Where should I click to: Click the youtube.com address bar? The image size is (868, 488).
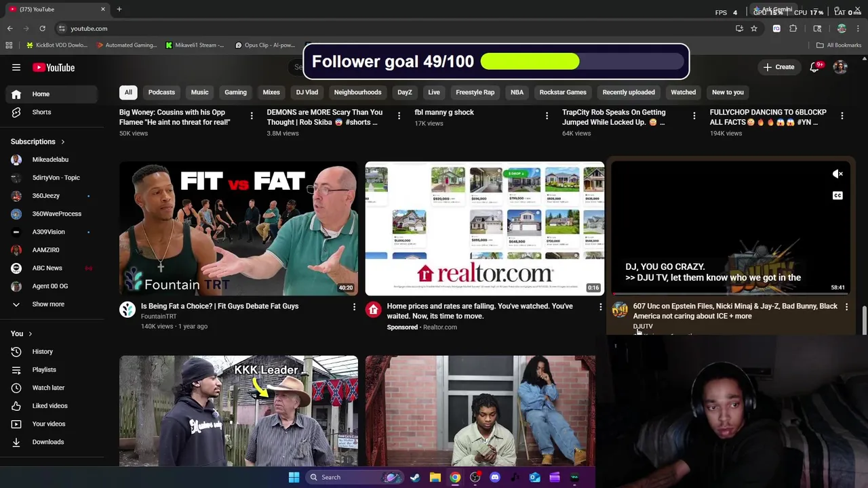pyautogui.click(x=393, y=28)
